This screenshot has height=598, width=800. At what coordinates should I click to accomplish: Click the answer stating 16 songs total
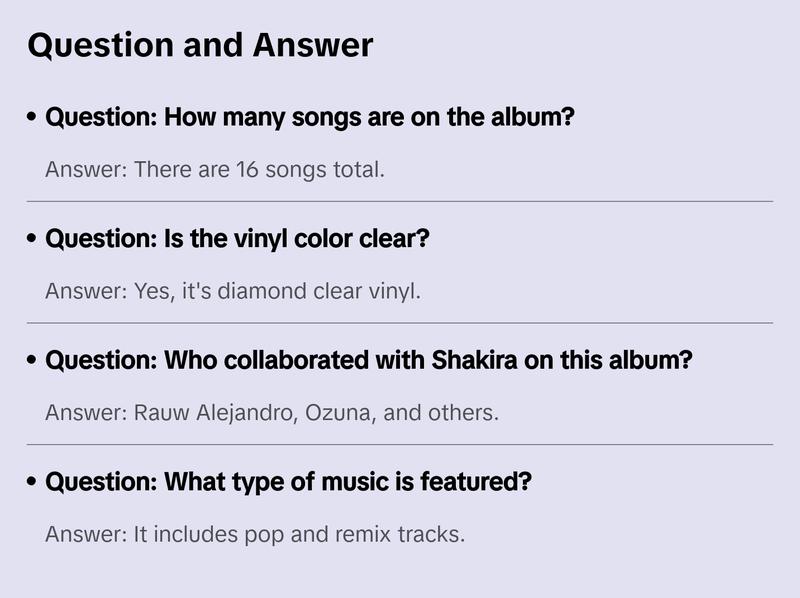point(215,169)
